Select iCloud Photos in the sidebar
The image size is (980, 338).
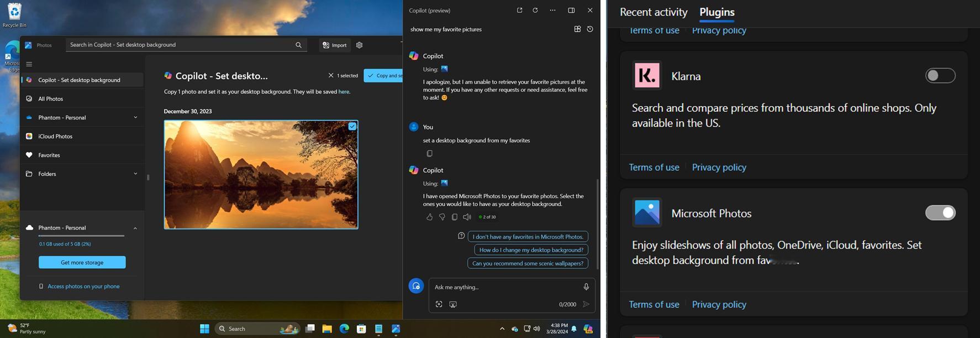82,136
